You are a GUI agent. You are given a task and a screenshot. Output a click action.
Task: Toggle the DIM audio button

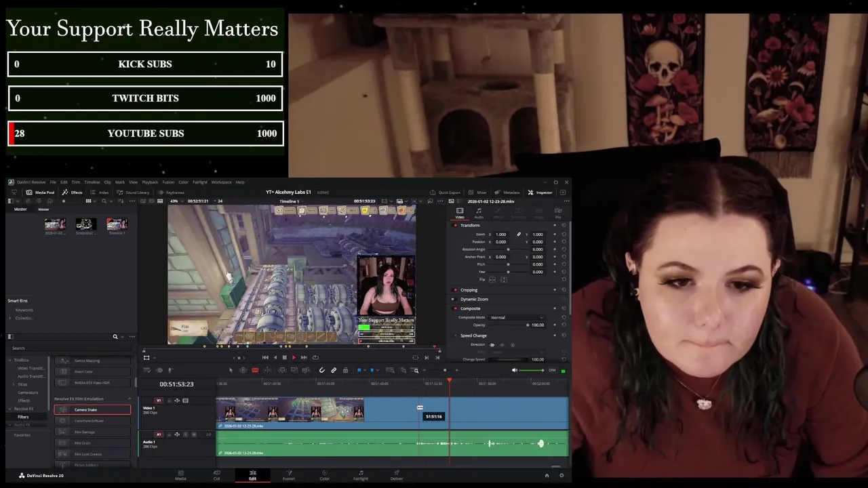552,370
